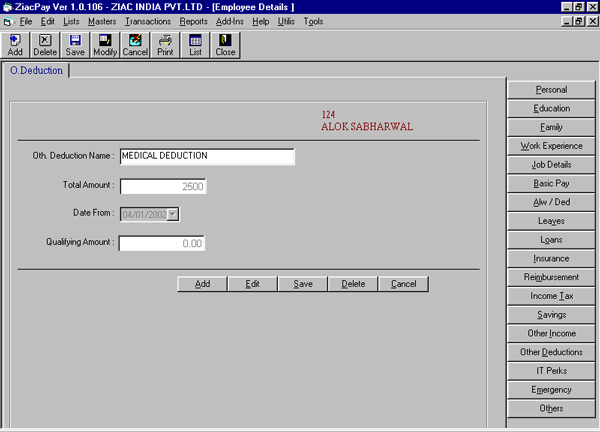Restore the inner Employee Details window
Viewport: 600px width, 432px height.
[579, 21]
